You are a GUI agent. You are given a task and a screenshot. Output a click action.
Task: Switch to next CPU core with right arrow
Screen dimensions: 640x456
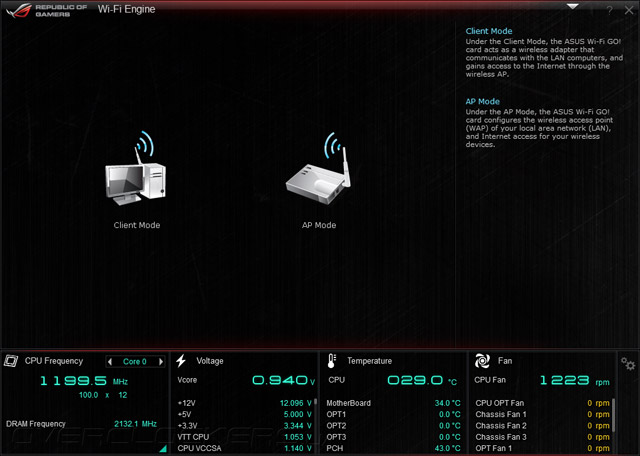(x=161, y=361)
